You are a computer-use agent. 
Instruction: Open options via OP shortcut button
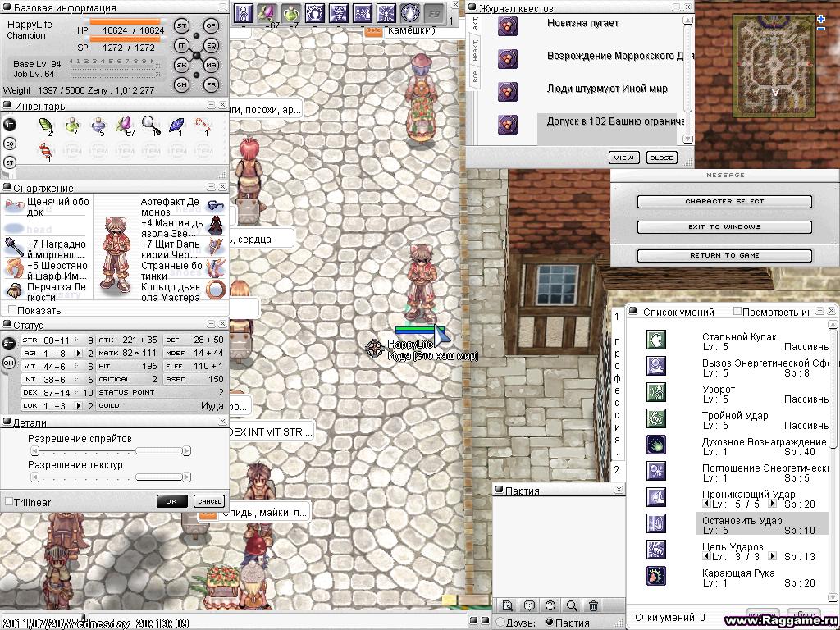(x=211, y=25)
